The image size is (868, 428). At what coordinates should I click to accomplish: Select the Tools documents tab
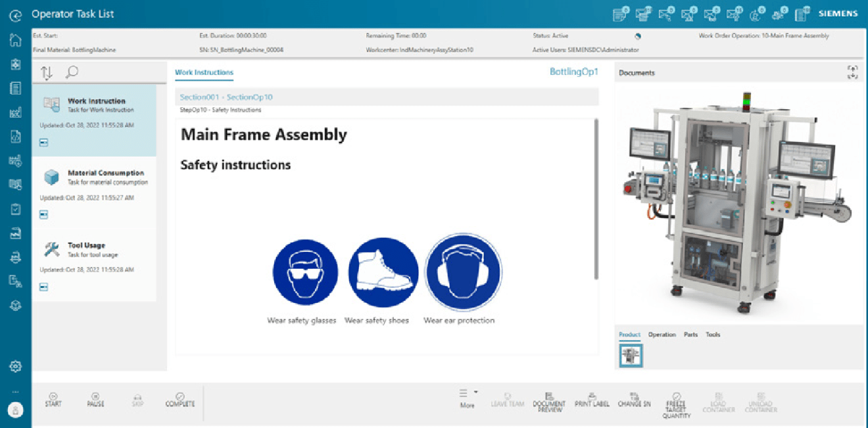(713, 335)
